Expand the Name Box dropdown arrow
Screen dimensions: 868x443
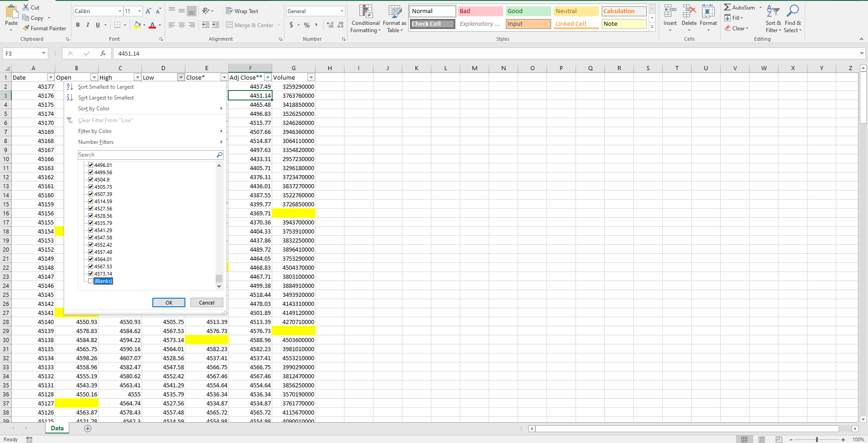[x=43, y=53]
